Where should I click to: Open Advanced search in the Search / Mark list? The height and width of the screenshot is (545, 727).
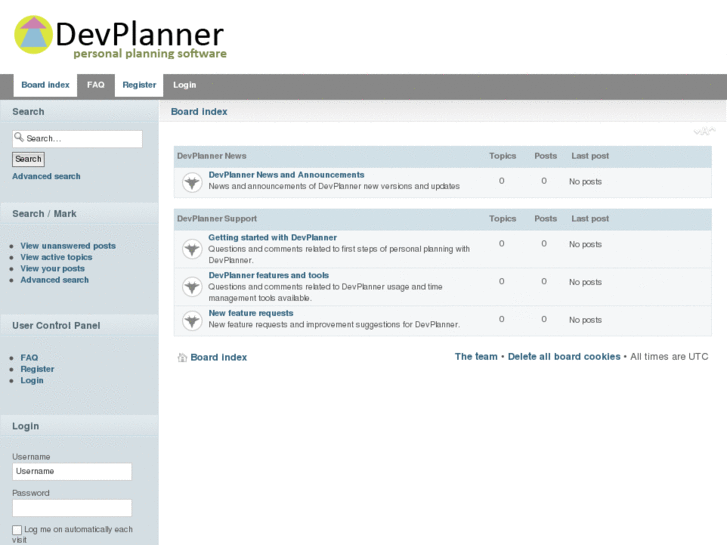[54, 280]
